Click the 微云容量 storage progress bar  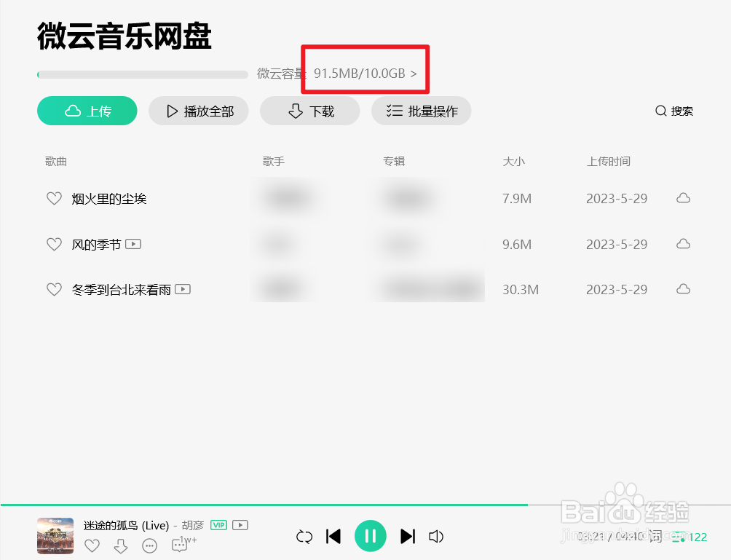coord(143,74)
